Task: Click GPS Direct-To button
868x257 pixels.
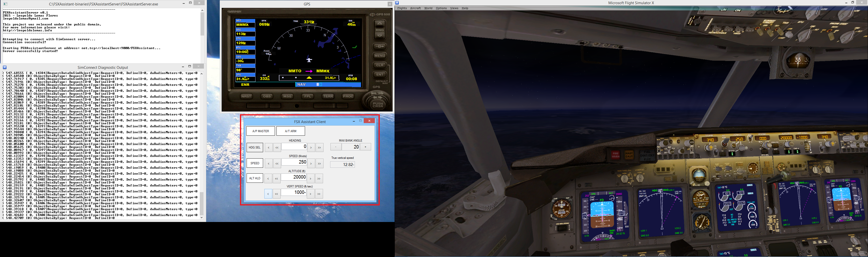Action: (380, 46)
